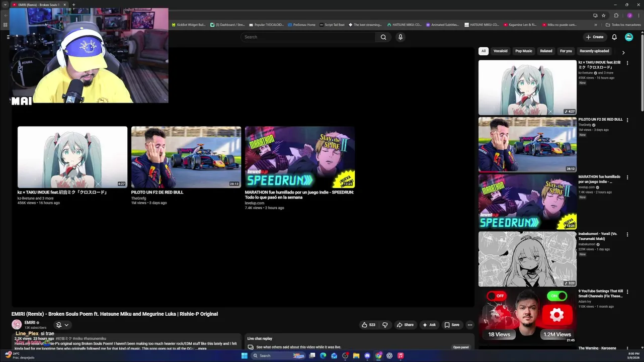Open options for inabakumori Yurail sidebar video
Screen dimensions: 644x362
(x=627, y=234)
